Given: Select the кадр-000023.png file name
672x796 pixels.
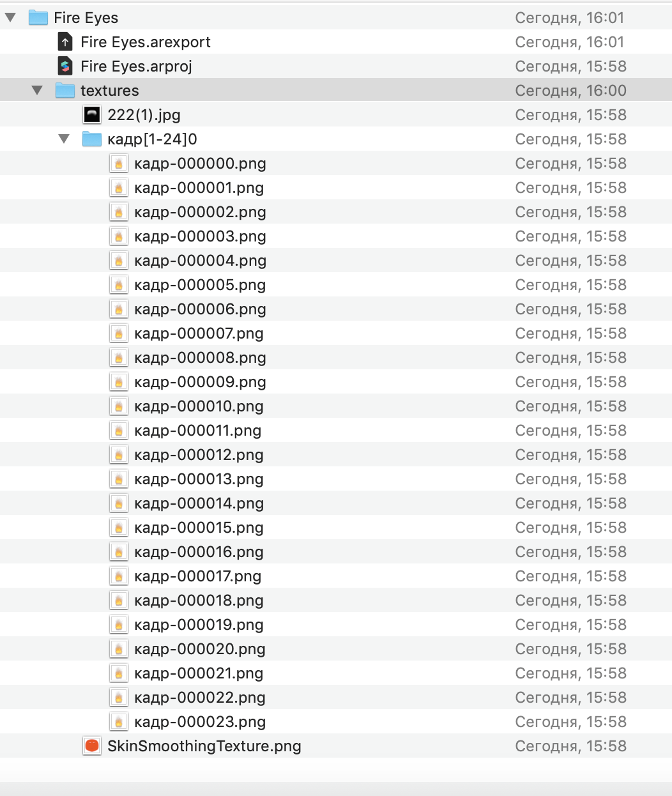Looking at the screenshot, I should pyautogui.click(x=200, y=722).
